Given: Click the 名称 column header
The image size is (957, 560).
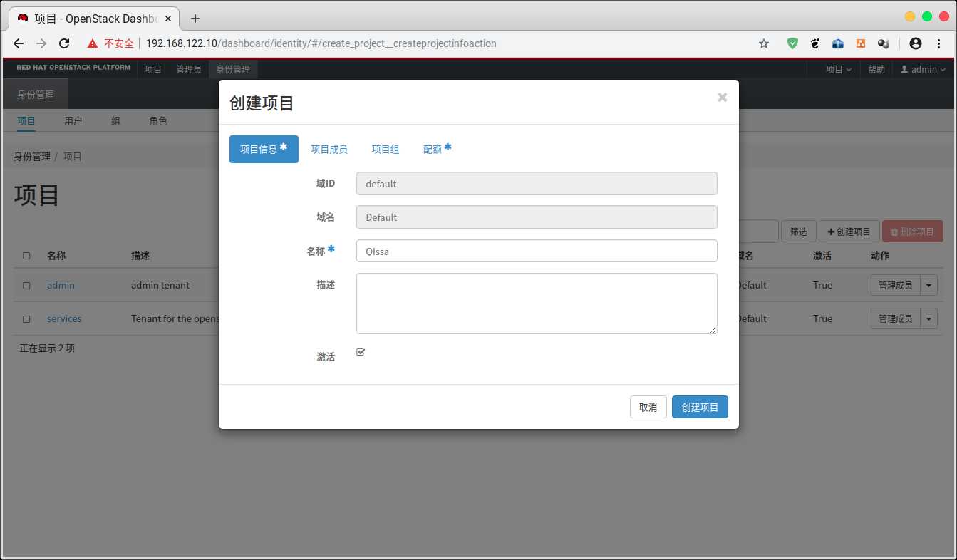Looking at the screenshot, I should point(56,256).
